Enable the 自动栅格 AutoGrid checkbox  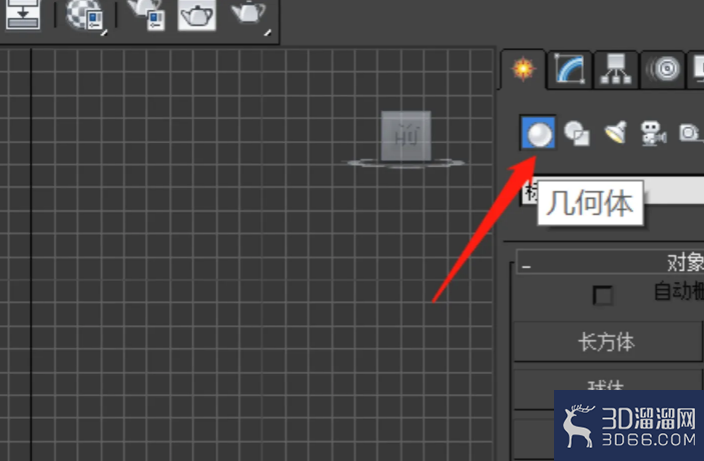pos(602,295)
